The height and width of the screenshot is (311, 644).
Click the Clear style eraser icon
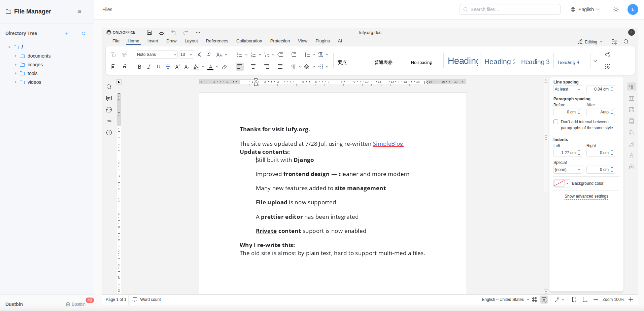(x=225, y=67)
